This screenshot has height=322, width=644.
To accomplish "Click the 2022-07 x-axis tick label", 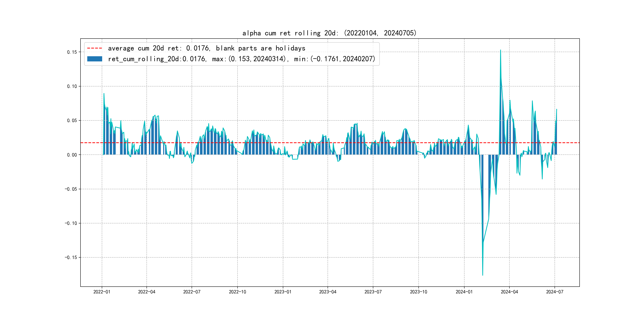I will tap(192, 292).
